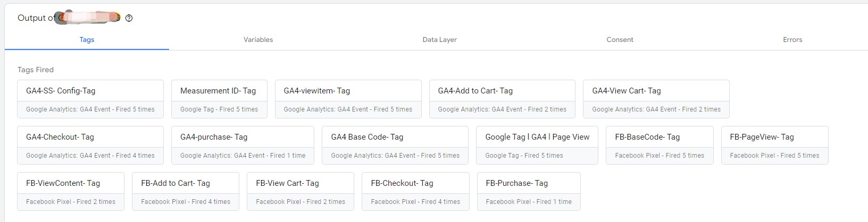The height and width of the screenshot is (222, 868).
Task: Switch to the Variables tab
Action: 258,40
